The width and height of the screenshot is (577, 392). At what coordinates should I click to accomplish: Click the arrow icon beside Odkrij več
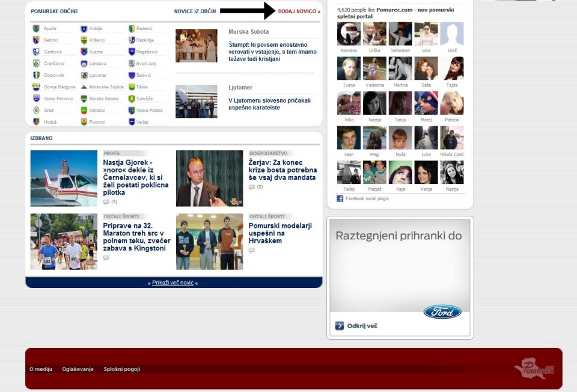click(x=340, y=326)
